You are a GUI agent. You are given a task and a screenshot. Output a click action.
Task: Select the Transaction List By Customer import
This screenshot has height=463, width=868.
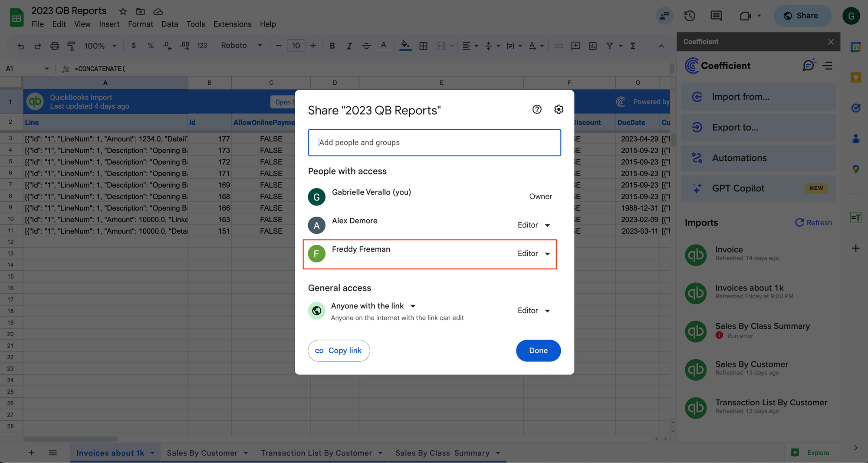(x=758, y=407)
